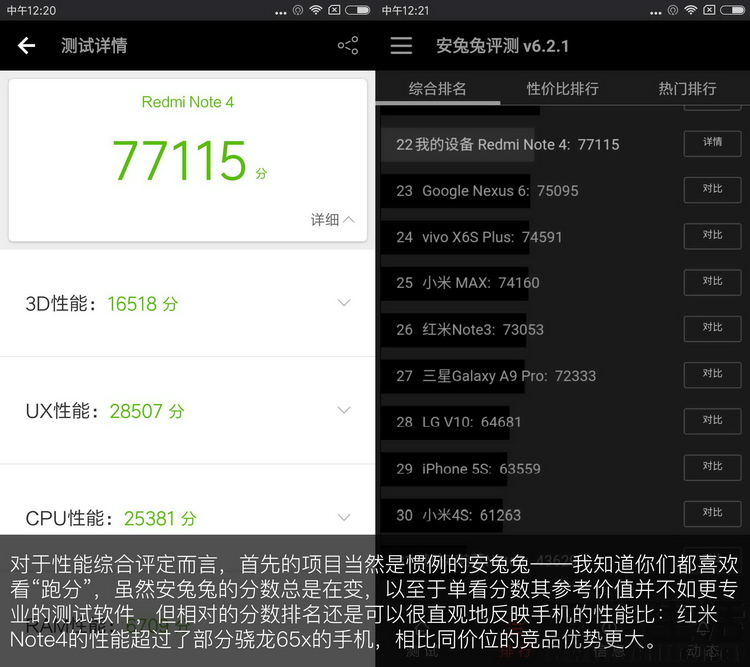Viewport: 750px width, 667px height.
Task: Tap the battery icon in left status bar
Action: point(357,10)
